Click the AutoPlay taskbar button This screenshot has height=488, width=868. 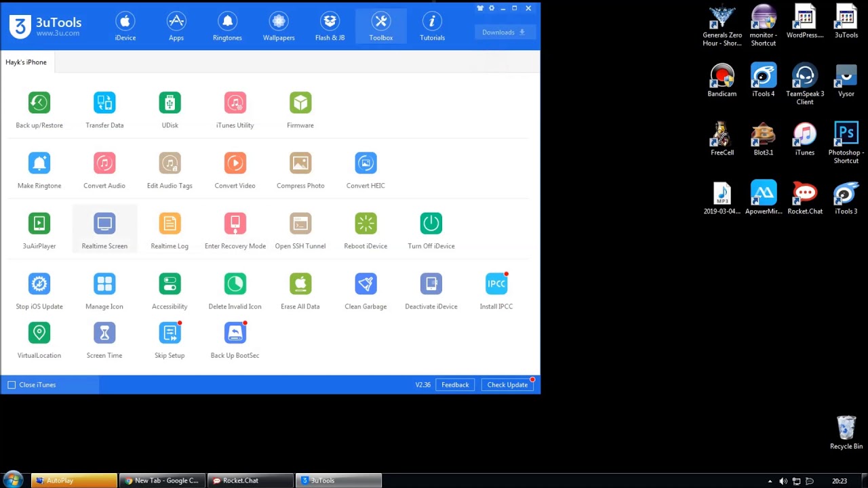tap(74, 481)
